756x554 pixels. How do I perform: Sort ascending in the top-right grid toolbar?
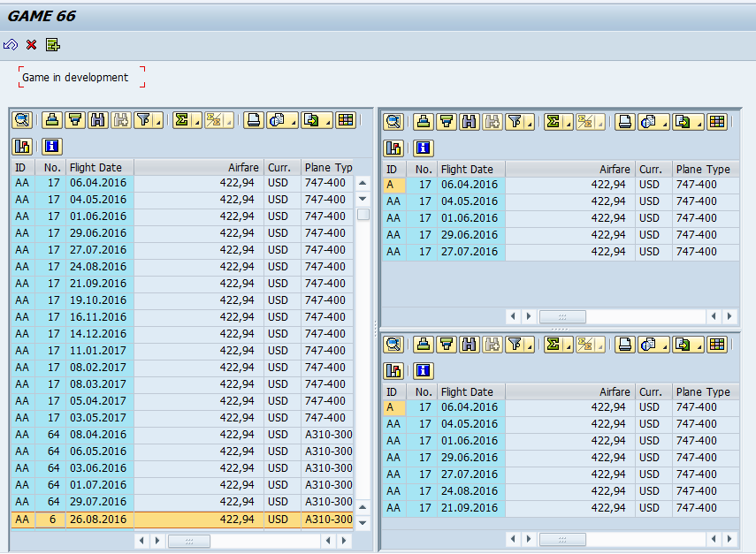[x=424, y=122]
